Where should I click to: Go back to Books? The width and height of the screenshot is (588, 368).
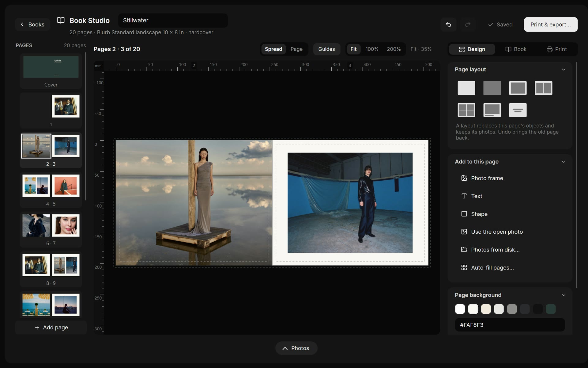click(32, 25)
